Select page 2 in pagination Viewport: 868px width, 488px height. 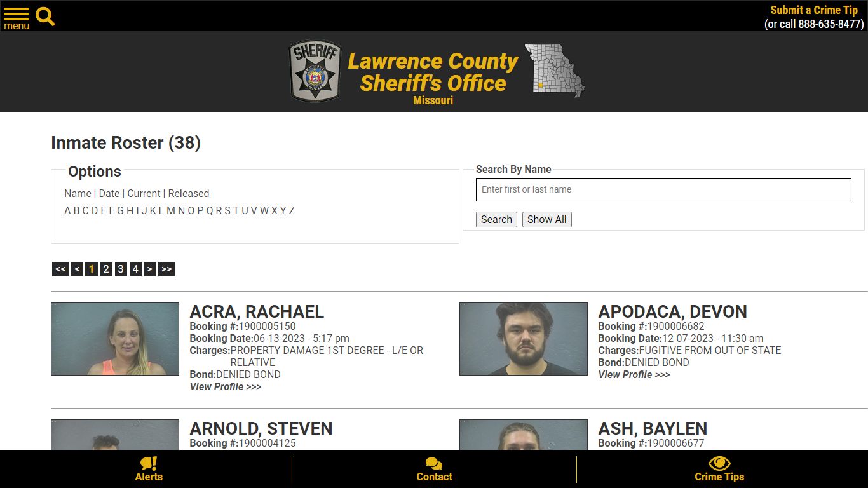[x=106, y=269]
